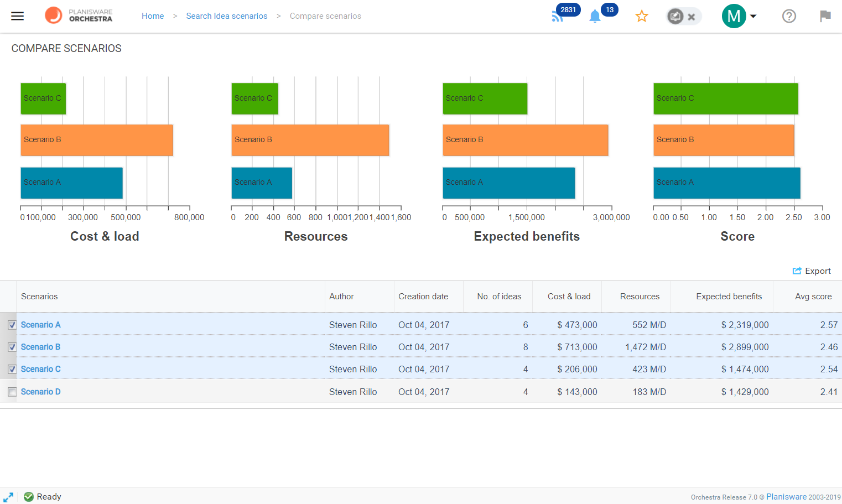Screen dimensions: 842x504
Task: Uncheck the Scenario B checkbox
Action: pyautogui.click(x=12, y=347)
